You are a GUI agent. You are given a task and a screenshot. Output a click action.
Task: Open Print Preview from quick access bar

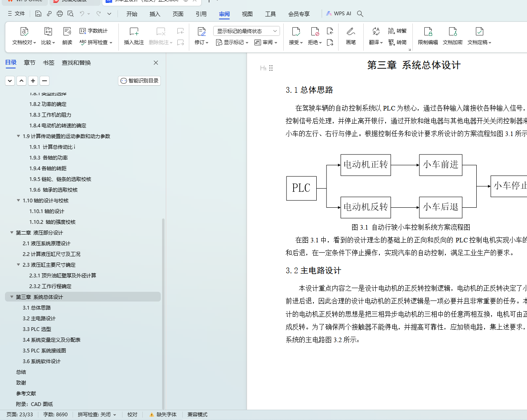(71, 14)
